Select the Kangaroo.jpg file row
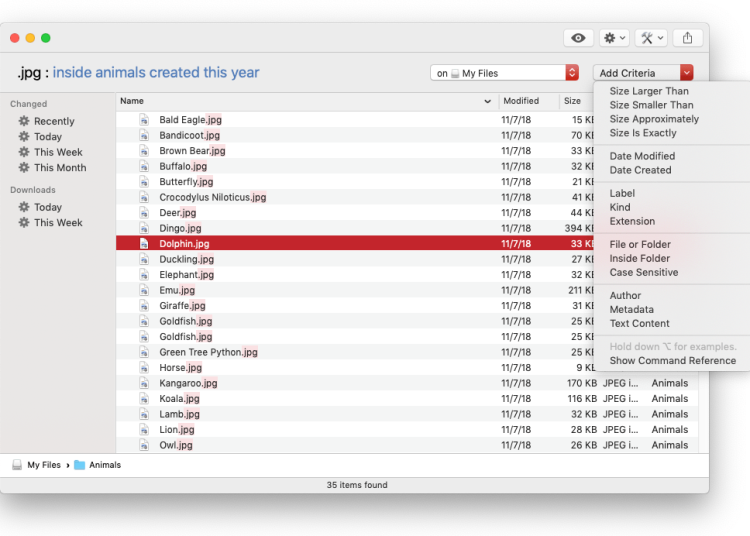This screenshot has height=536, width=750. [300, 383]
